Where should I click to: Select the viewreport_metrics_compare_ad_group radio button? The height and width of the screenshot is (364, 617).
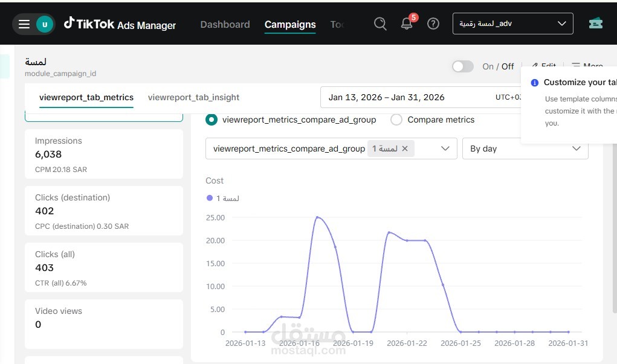[212, 120]
